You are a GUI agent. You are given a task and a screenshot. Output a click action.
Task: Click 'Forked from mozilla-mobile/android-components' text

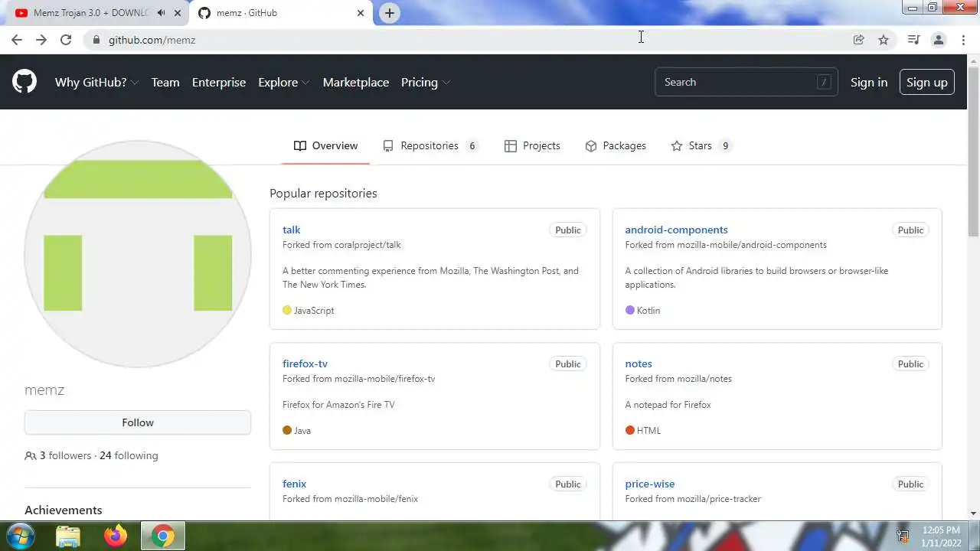click(726, 245)
